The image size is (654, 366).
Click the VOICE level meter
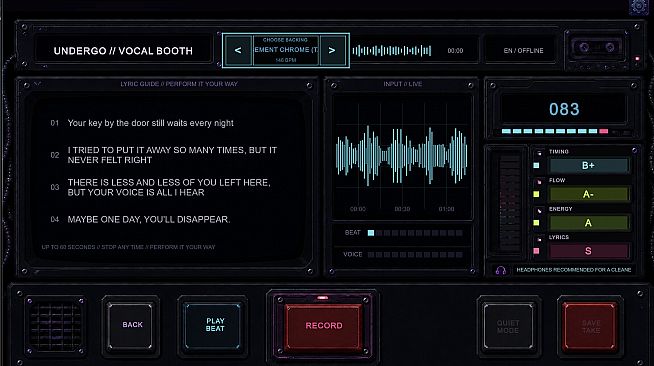point(415,255)
